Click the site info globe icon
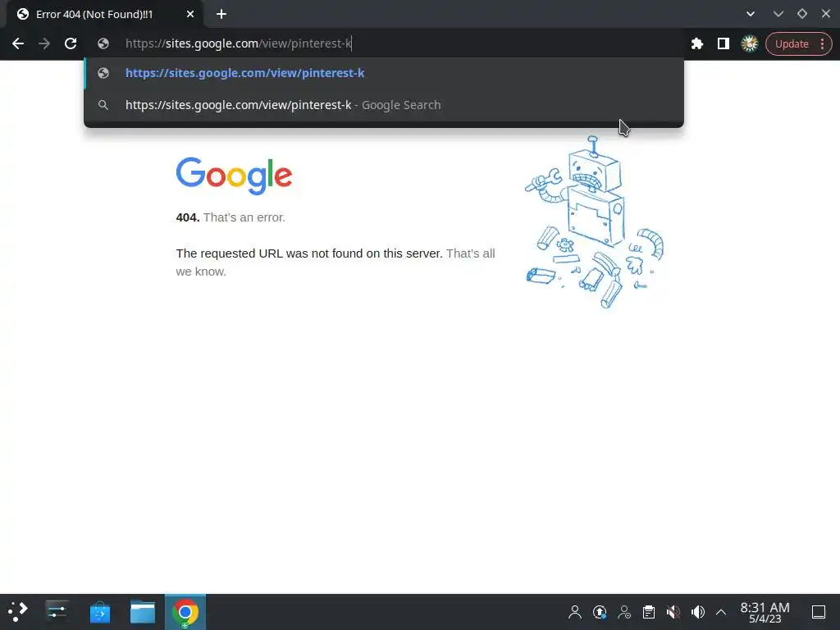Image resolution: width=840 pixels, height=630 pixels. tap(103, 43)
